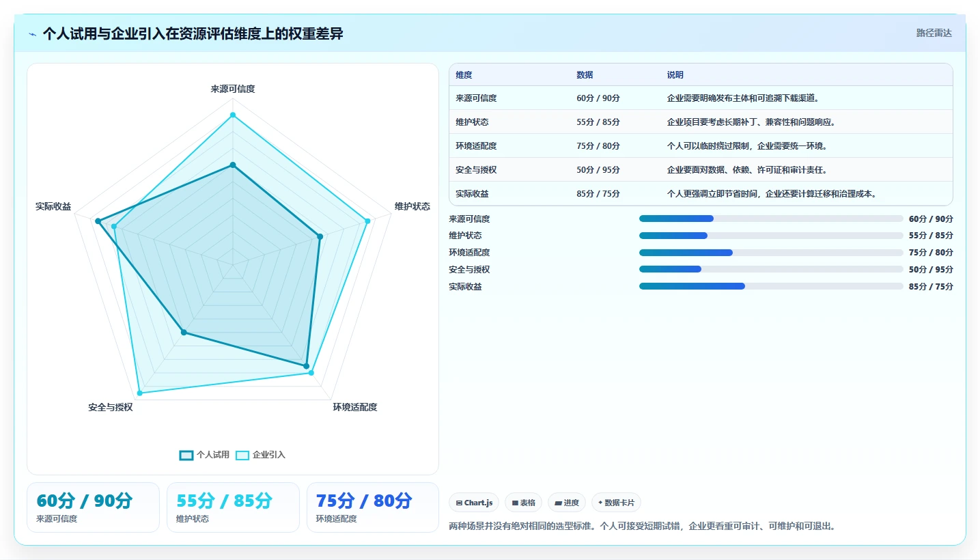Click the 数据 column header
The width and height of the screenshot is (980, 560).
click(x=585, y=75)
